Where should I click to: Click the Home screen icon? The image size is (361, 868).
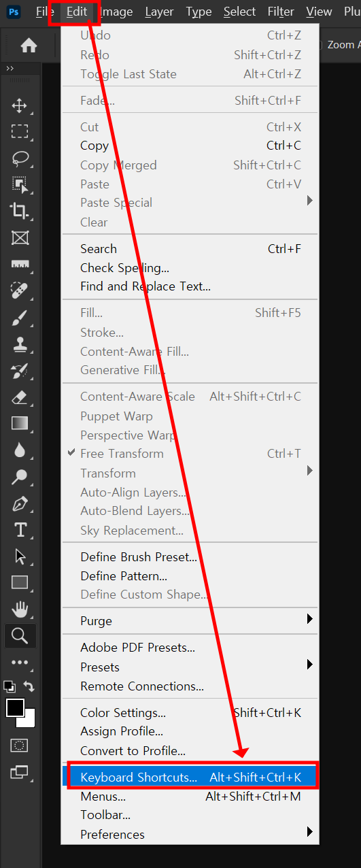29,46
